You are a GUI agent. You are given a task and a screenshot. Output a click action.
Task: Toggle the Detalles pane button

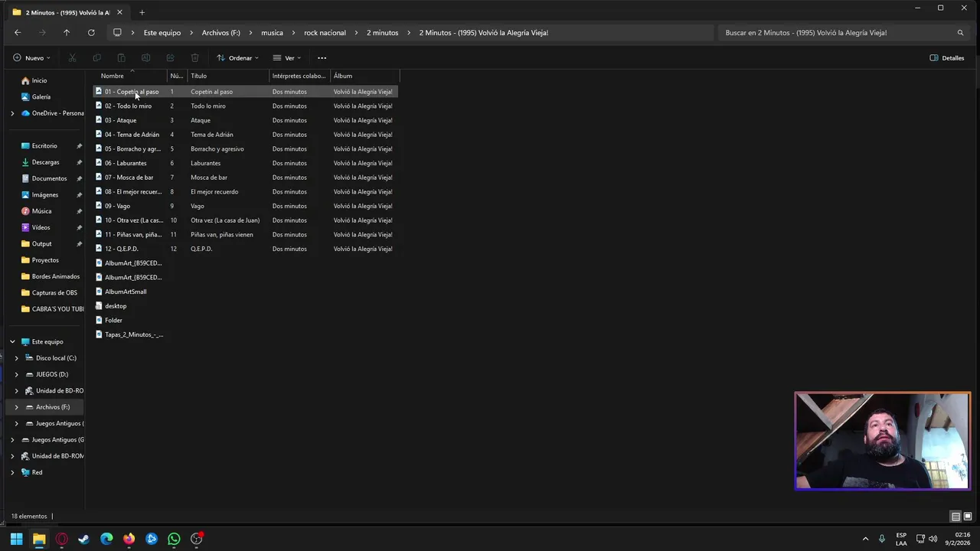947,58
